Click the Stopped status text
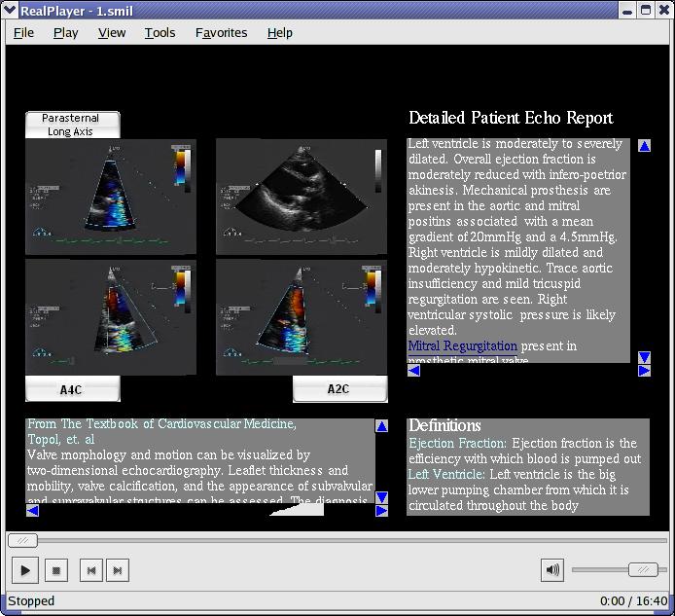Image resolution: width=675 pixels, height=616 pixels. point(31,600)
